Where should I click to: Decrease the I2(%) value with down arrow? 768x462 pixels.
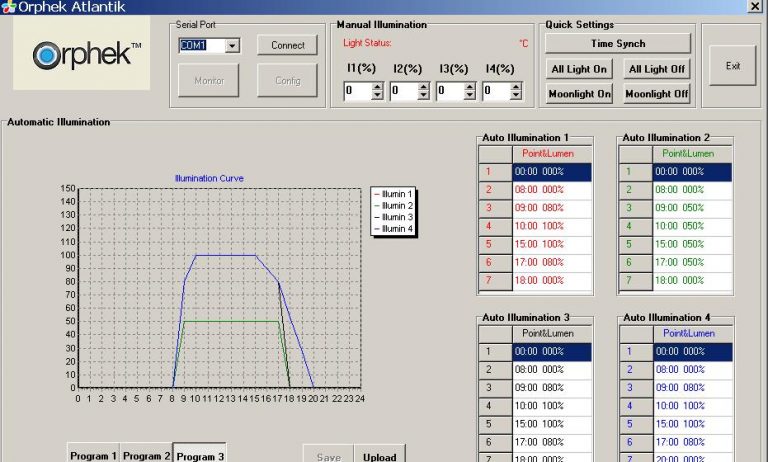pos(424,96)
